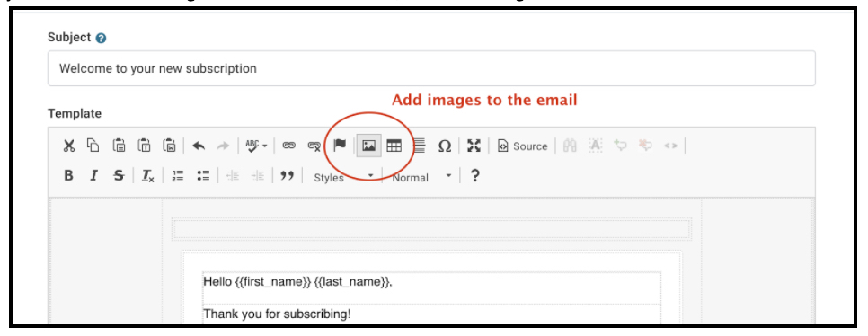868x336 pixels.
Task: Click the Copy icon in toolbar
Action: click(93, 146)
